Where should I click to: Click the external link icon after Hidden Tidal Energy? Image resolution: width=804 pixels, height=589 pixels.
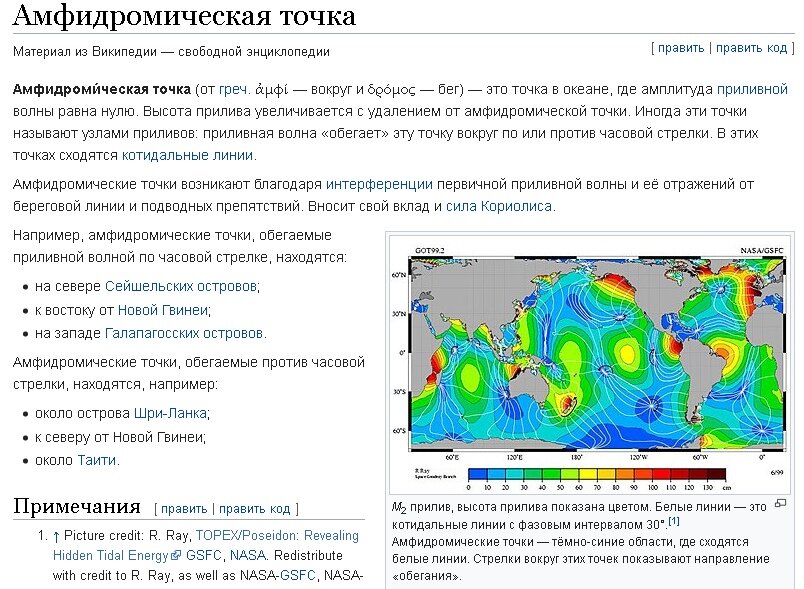point(175,554)
